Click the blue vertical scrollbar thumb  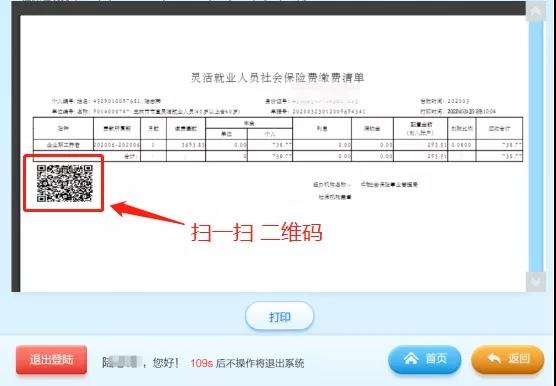(x=535, y=146)
